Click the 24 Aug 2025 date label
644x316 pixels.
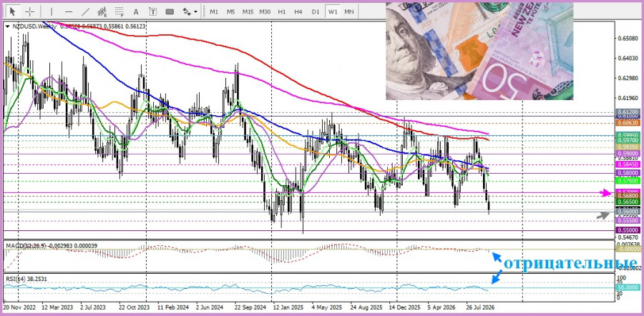pyautogui.click(x=366, y=307)
